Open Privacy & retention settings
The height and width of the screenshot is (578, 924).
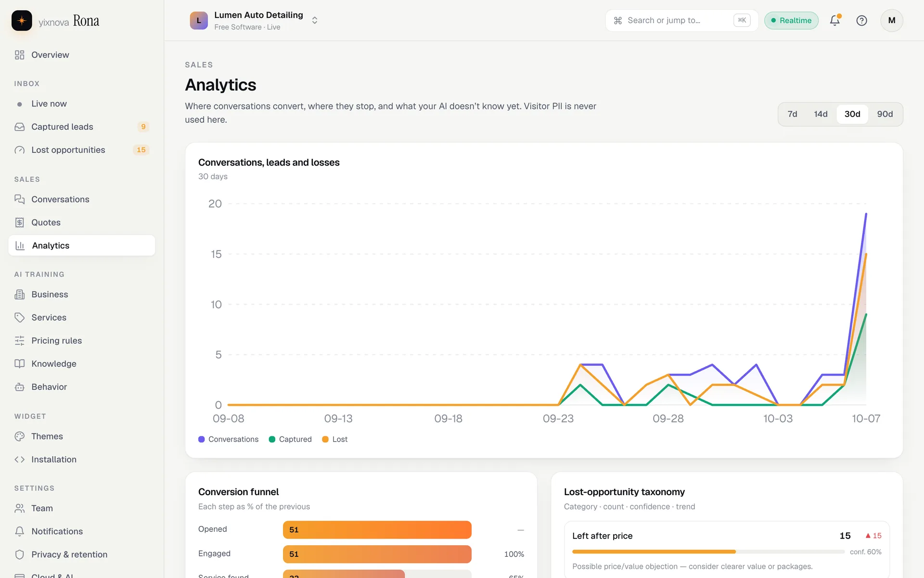(82, 554)
